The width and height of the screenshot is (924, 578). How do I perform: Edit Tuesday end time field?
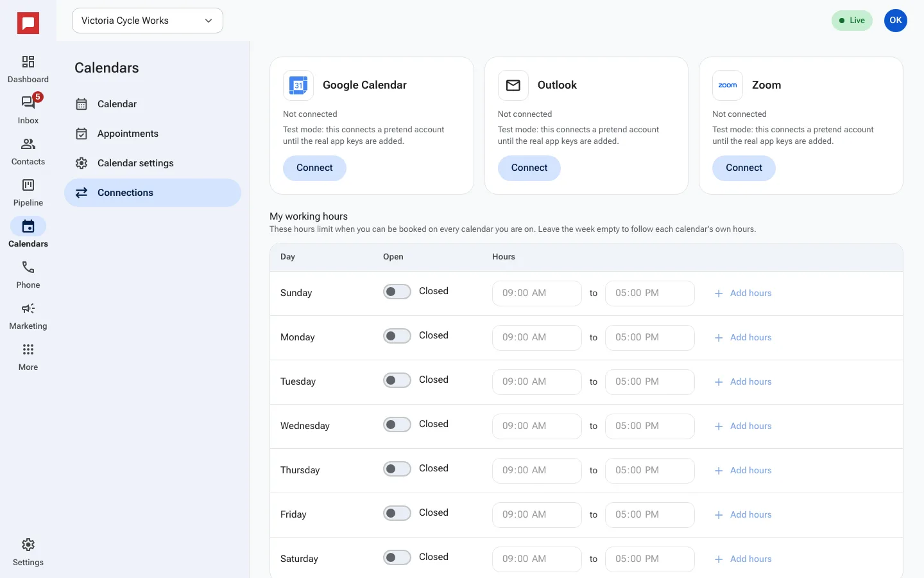pos(650,382)
